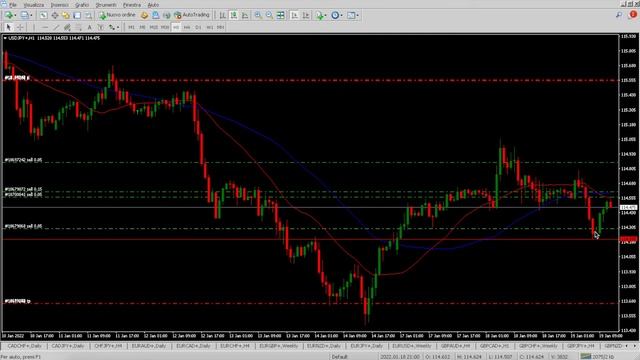Image resolution: width=640 pixels, height=360 pixels.
Task: Select the M30 timeframe button
Action: tap(164, 27)
